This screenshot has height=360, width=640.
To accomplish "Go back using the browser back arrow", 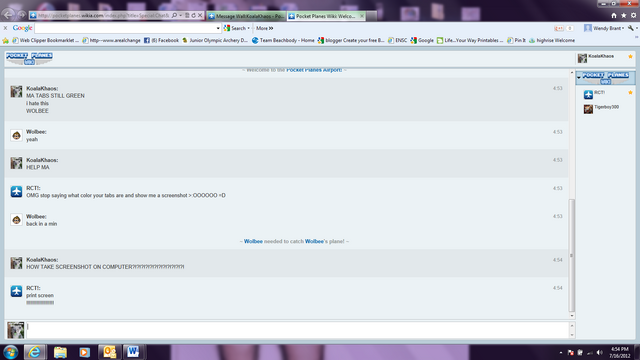I will [8, 15].
